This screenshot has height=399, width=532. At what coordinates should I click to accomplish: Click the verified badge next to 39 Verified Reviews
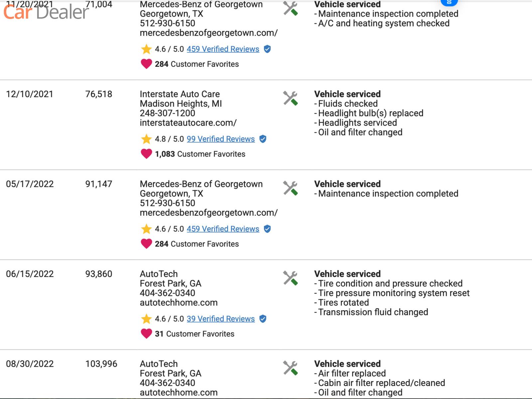[263, 319]
